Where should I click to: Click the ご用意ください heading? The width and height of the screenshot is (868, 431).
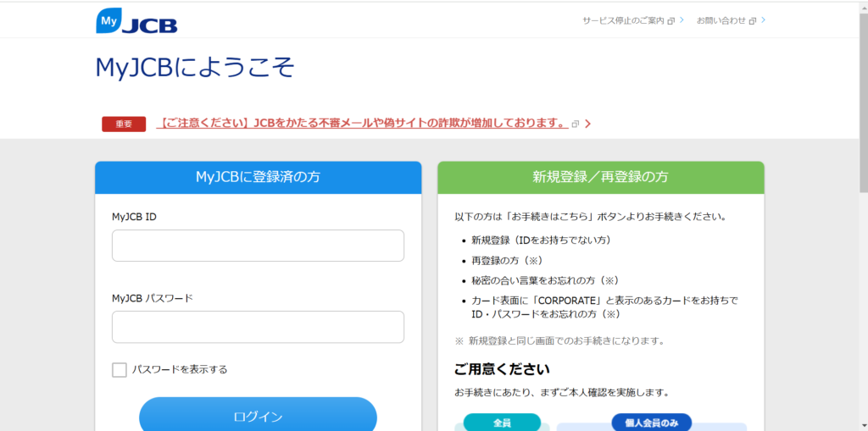click(502, 369)
